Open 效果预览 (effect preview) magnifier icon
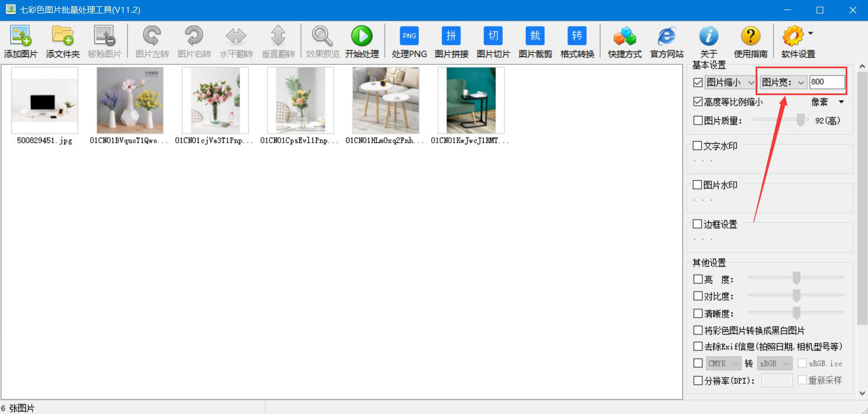The image size is (868, 414). point(323,36)
